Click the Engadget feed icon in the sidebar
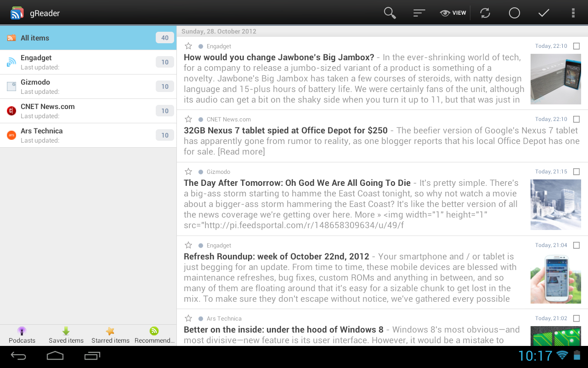The image size is (588, 368). click(11, 62)
